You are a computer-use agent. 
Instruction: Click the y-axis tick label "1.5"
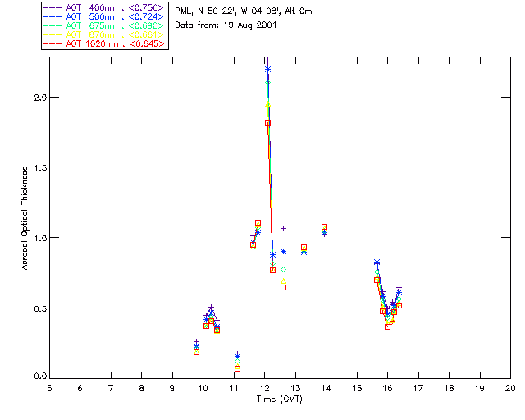click(x=40, y=167)
